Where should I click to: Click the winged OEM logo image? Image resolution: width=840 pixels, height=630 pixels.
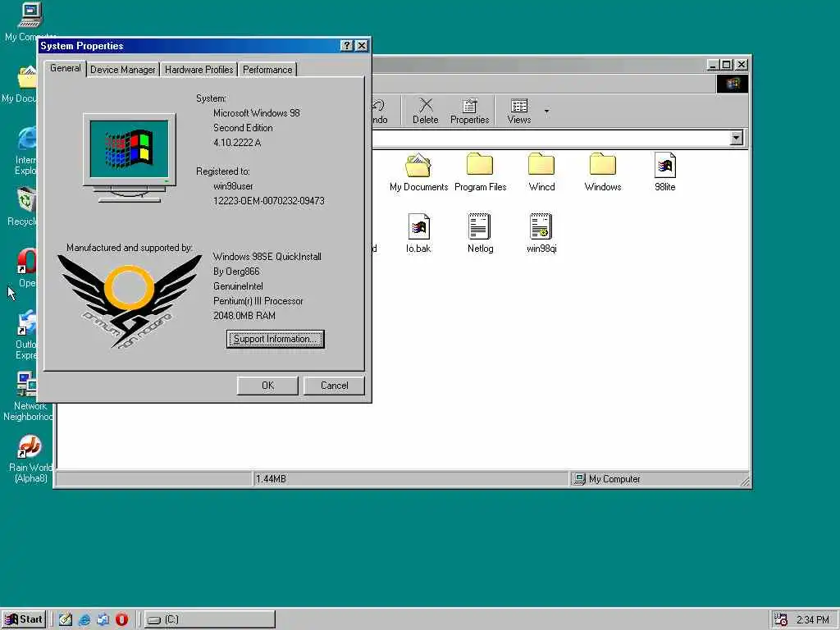click(x=129, y=301)
